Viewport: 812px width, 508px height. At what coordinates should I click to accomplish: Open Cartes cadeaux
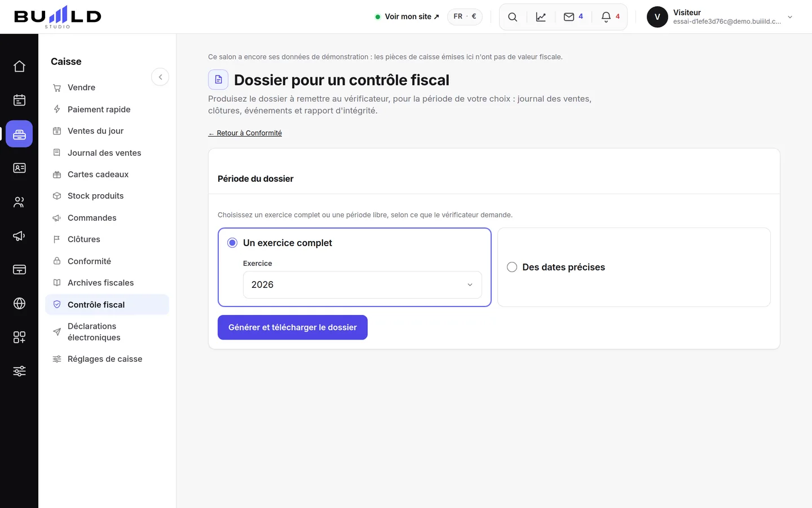(107, 174)
